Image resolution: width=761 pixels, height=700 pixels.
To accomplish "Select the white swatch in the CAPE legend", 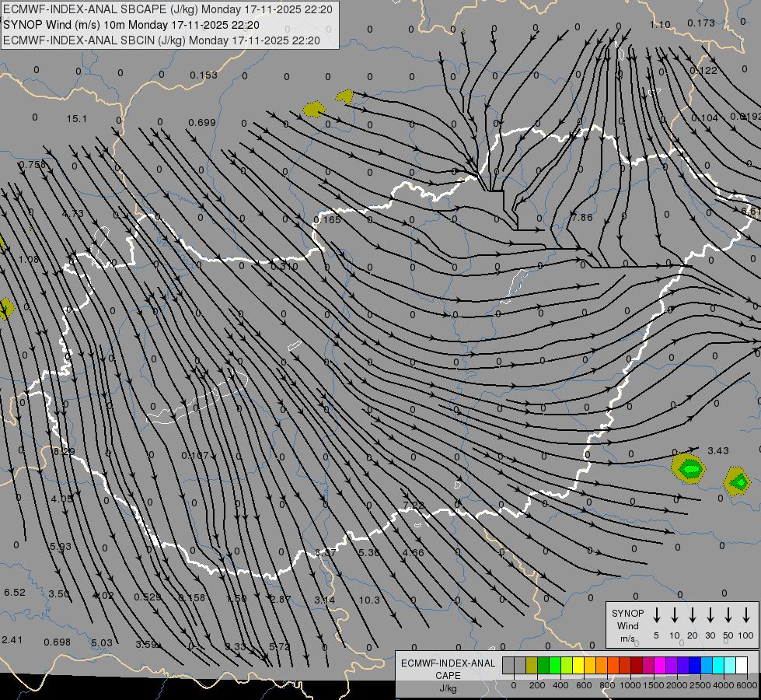I will [x=742, y=666].
